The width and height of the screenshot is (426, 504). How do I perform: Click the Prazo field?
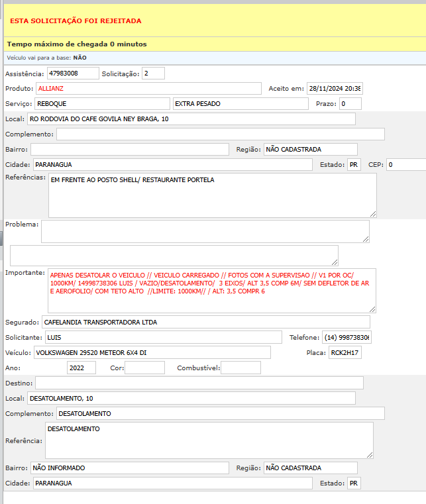coord(350,104)
